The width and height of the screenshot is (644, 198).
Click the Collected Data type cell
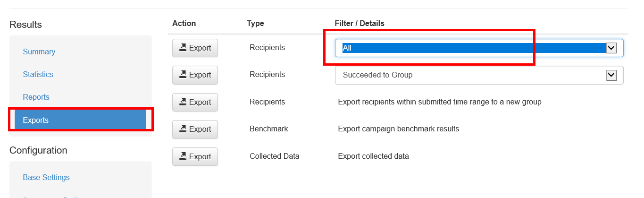(274, 156)
